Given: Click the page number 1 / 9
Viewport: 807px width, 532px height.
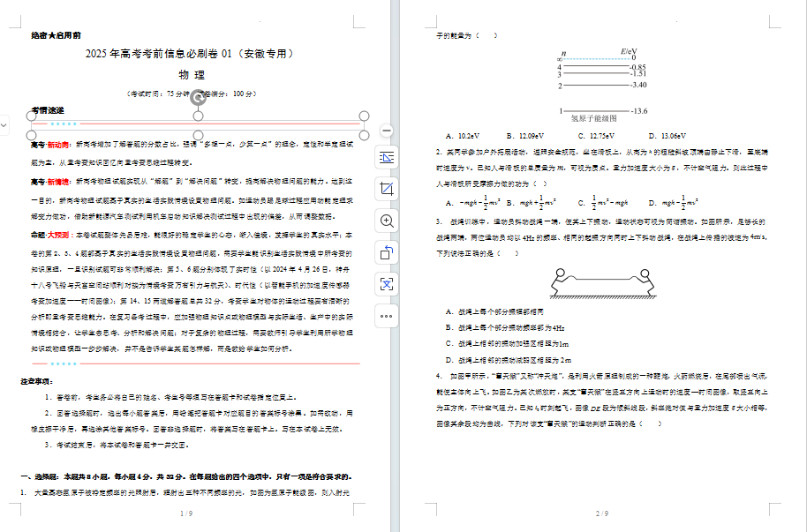Looking at the screenshot, I should click(x=186, y=513).
